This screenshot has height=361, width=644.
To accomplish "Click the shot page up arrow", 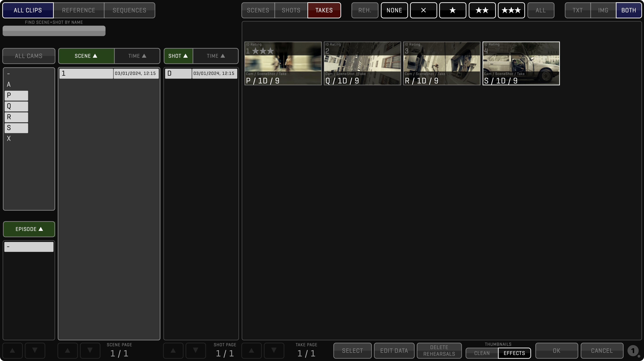I will click(x=173, y=351).
